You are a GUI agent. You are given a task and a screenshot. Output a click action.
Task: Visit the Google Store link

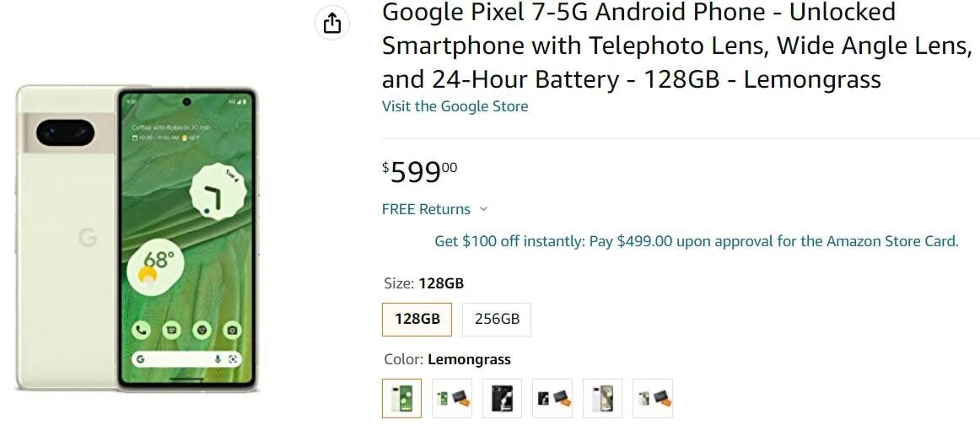[455, 106]
